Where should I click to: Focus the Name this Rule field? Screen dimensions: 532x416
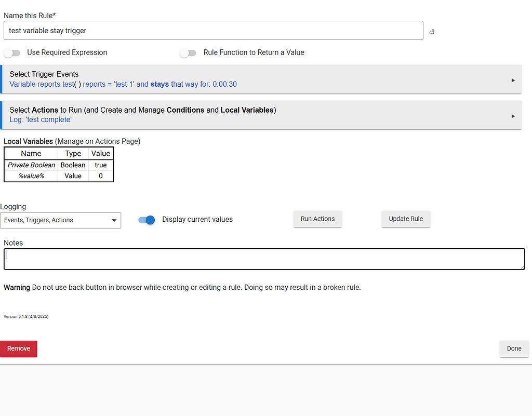point(213,31)
